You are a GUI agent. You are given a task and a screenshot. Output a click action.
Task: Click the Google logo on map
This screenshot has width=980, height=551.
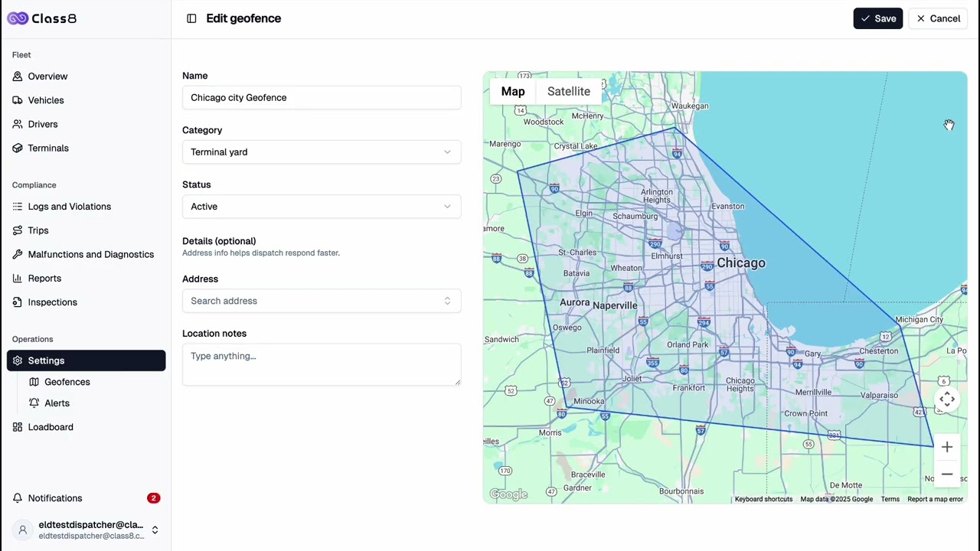[509, 494]
